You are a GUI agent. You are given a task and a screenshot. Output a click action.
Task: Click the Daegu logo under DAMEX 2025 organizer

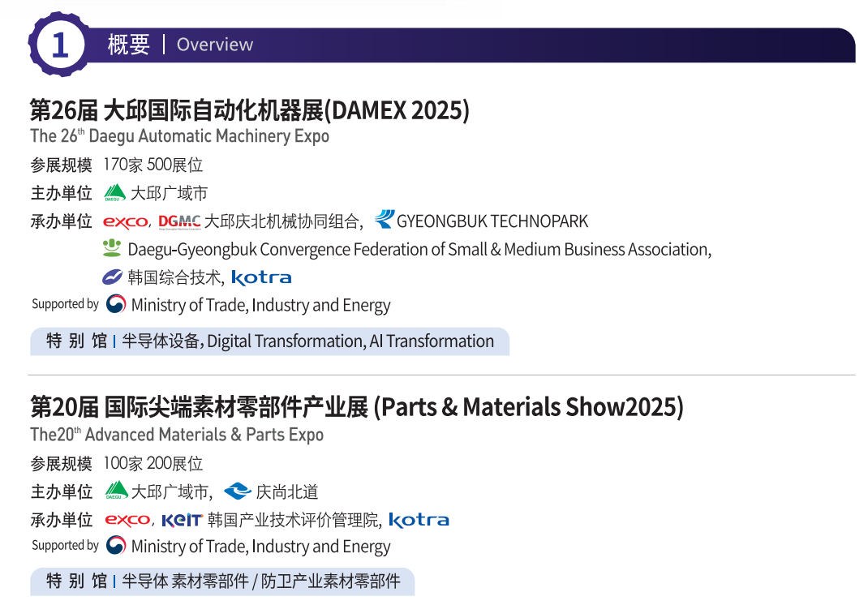[115, 193]
